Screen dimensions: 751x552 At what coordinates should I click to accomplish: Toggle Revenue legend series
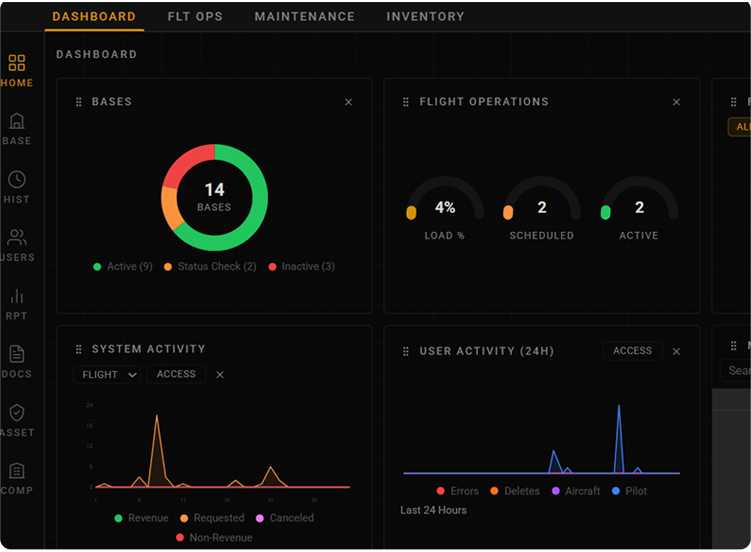pos(142,518)
